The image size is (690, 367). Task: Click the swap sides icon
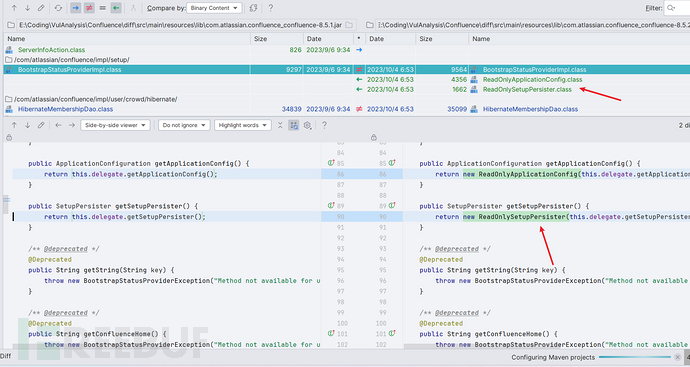[x=253, y=8]
